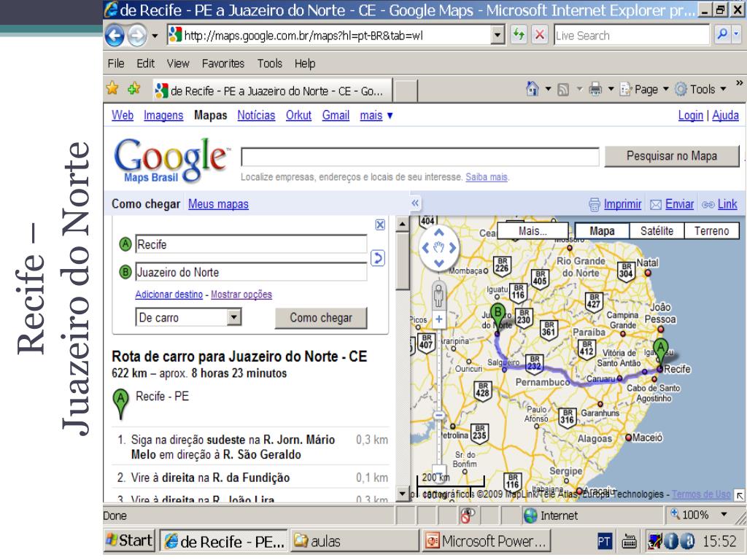The width and height of the screenshot is (747, 560).
Task: Click the Stop loading red X icon
Action: point(540,35)
